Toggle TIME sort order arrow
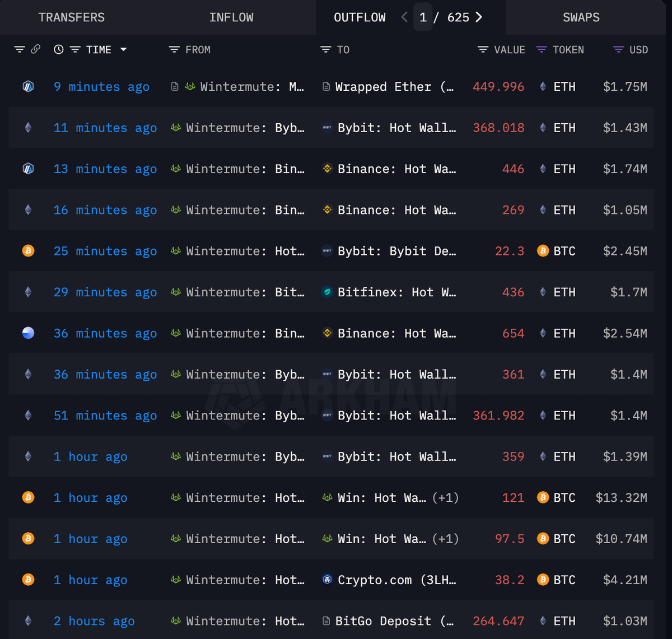The width and height of the screenshot is (672, 639). (x=123, y=50)
